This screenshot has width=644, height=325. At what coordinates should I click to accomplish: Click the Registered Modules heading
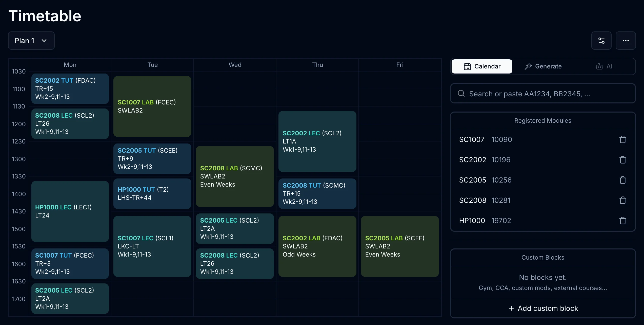[543, 121]
